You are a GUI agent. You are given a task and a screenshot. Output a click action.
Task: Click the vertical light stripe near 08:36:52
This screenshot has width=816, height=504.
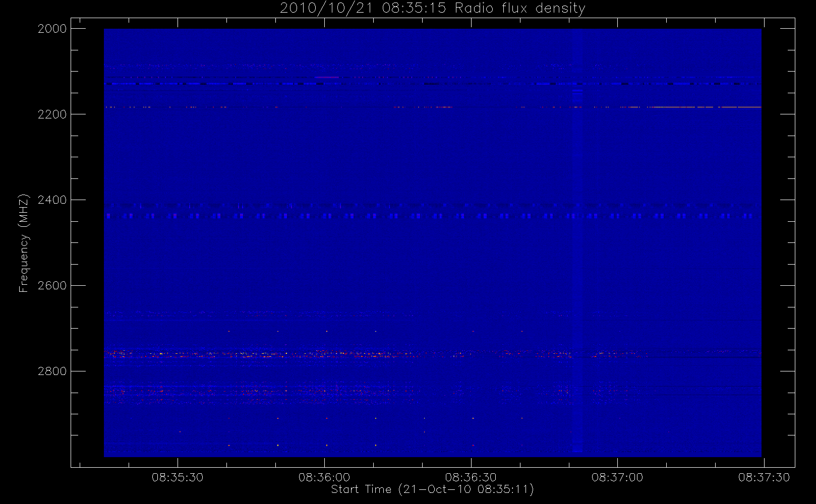click(577, 243)
